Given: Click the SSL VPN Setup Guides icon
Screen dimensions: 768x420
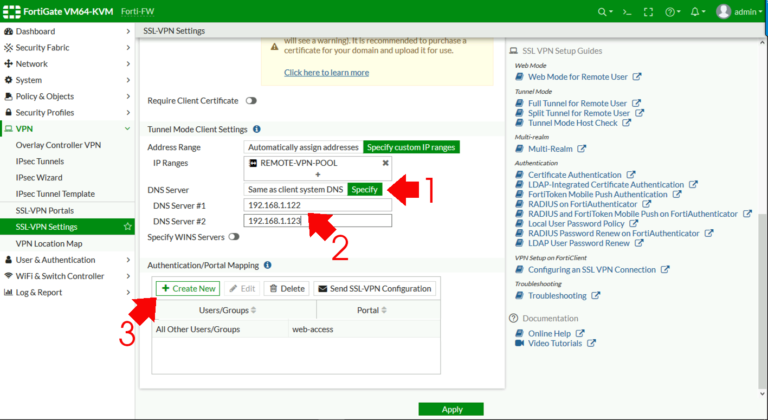Looking at the screenshot, I should coord(513,50).
